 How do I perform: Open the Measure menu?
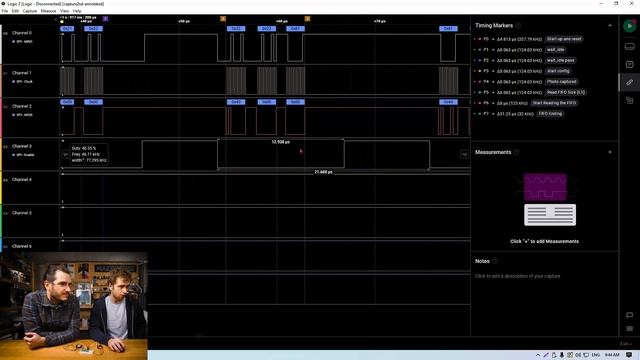(x=49, y=11)
